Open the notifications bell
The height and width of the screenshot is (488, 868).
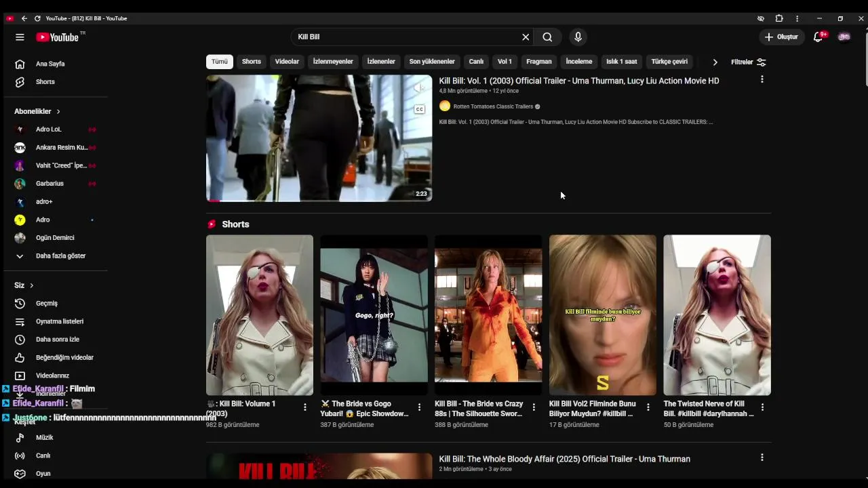(818, 37)
